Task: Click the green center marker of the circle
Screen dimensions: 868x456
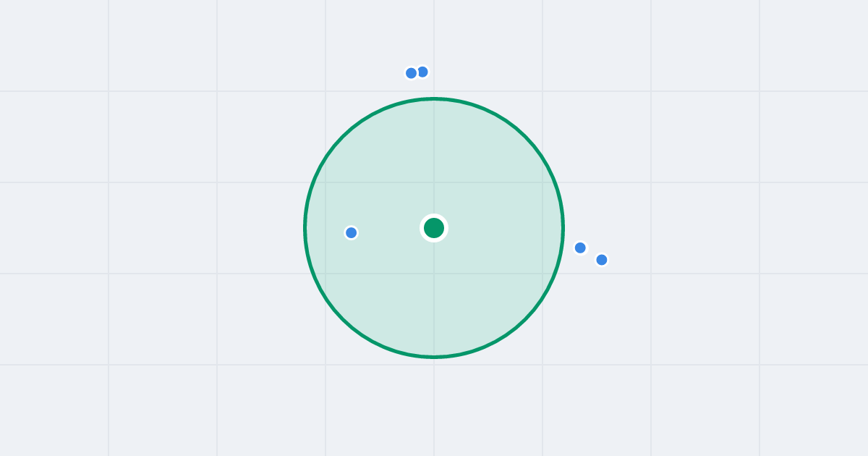Action: pos(434,228)
